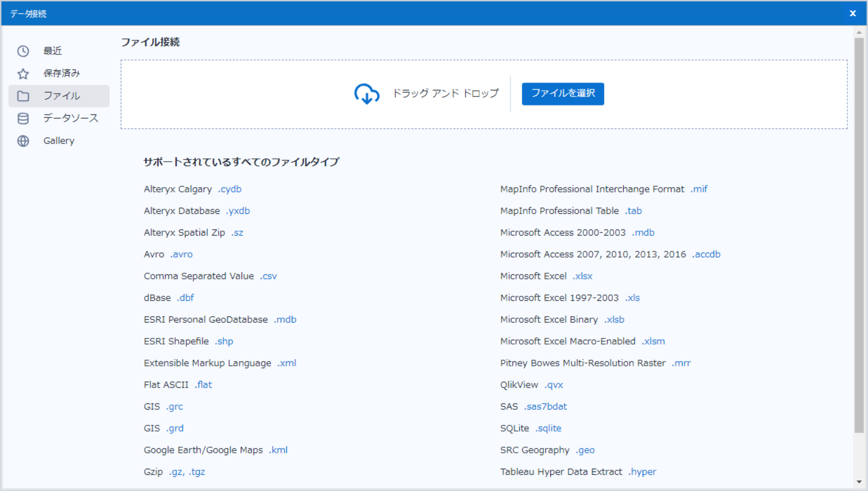Choose Microsoft Access 2007-2016 .accdb
The width and height of the screenshot is (868, 491).
pyautogui.click(x=610, y=254)
